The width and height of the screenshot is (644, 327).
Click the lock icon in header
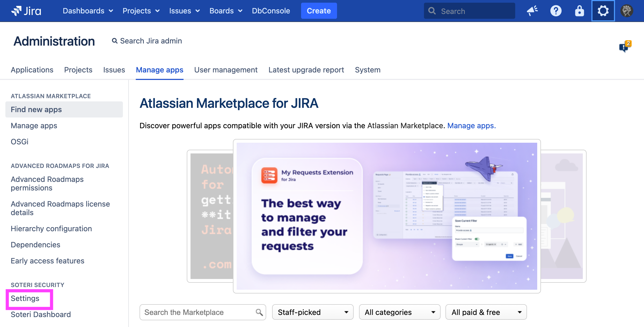[579, 11]
